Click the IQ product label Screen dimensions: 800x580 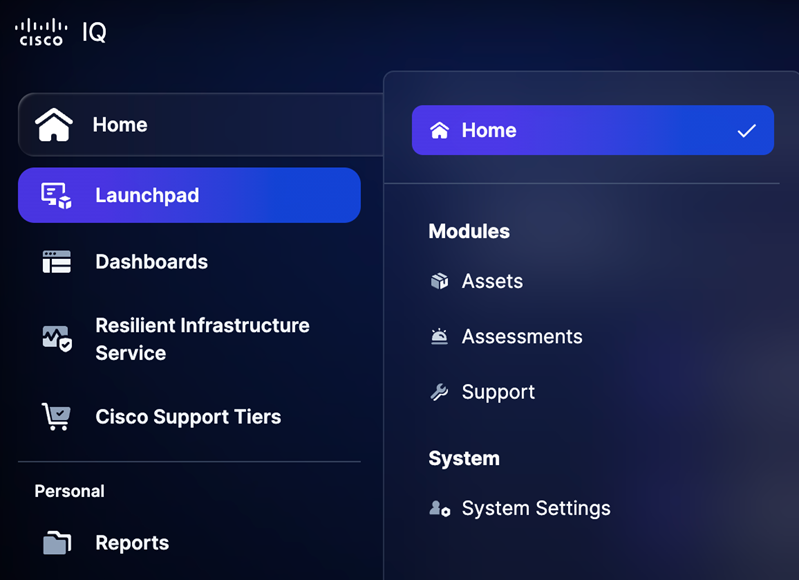(x=94, y=32)
